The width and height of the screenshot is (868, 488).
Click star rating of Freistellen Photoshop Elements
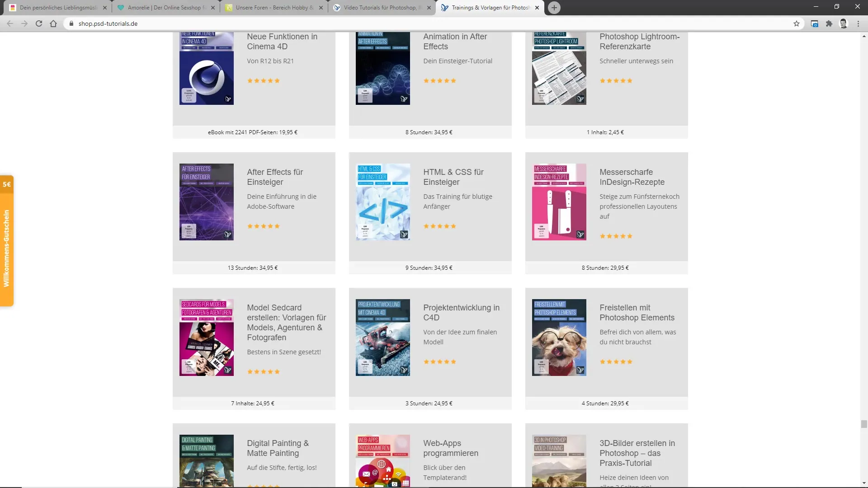pos(616,361)
